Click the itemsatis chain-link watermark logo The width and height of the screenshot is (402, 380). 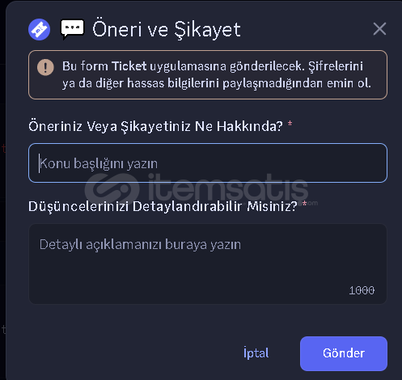(x=112, y=189)
